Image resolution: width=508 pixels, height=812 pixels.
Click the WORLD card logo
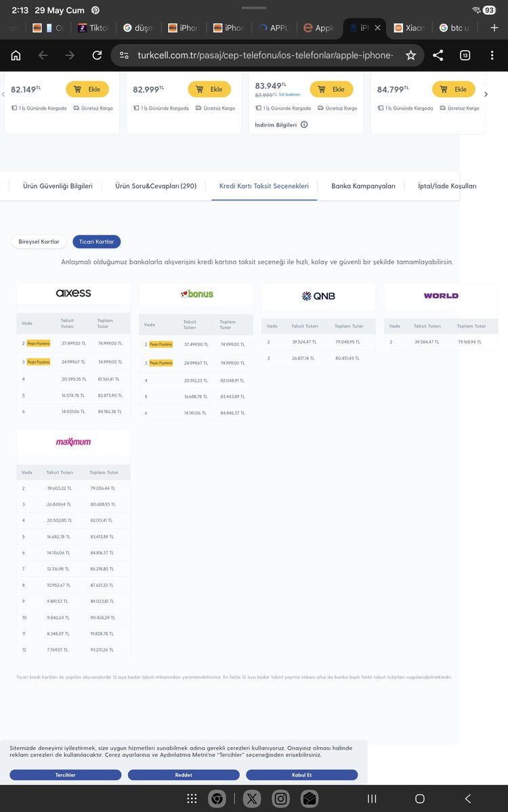click(441, 296)
